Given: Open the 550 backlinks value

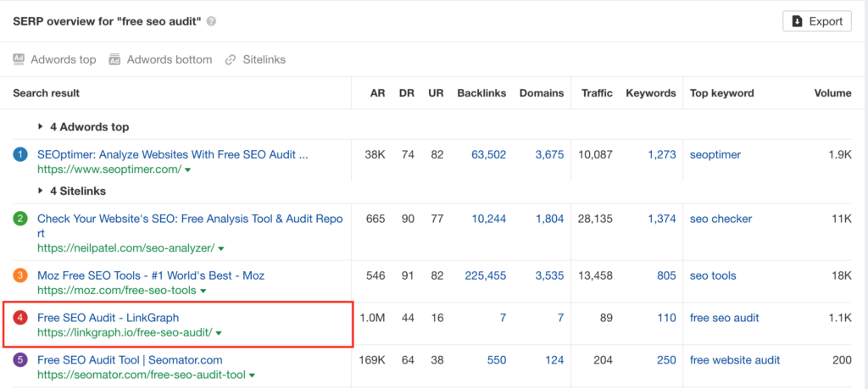Looking at the screenshot, I should coord(497,360).
